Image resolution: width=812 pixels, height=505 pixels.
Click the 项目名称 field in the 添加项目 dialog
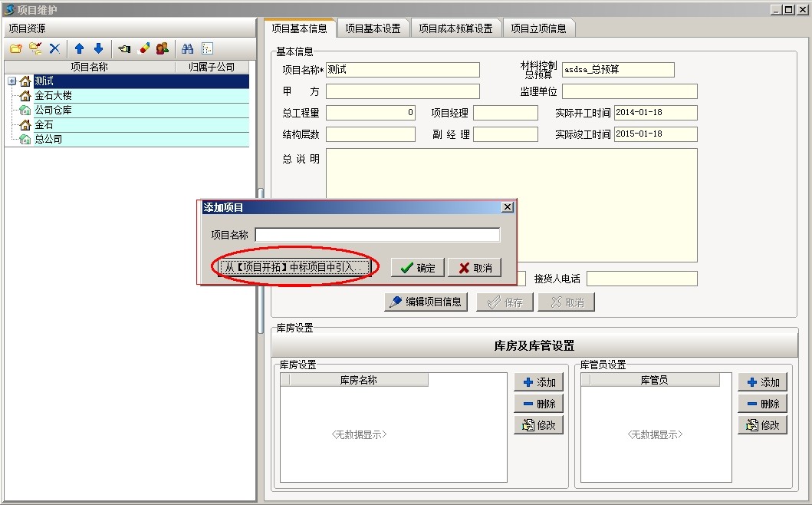click(376, 235)
